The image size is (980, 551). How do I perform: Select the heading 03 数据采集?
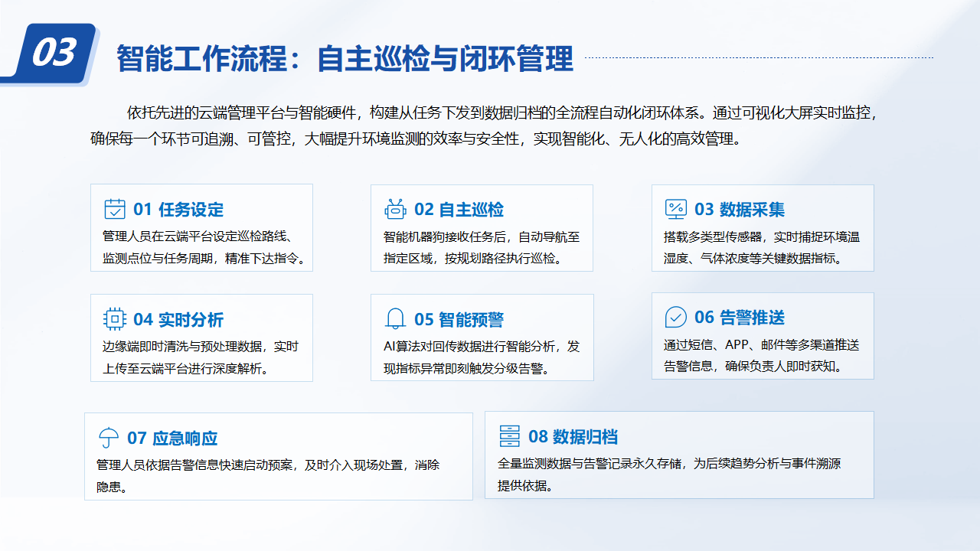point(740,210)
